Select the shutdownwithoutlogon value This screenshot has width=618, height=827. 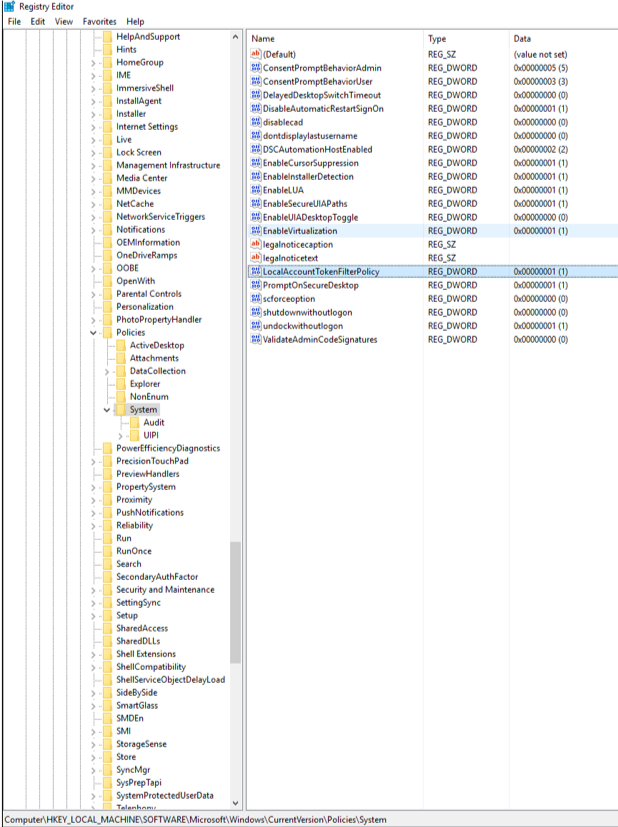307,312
